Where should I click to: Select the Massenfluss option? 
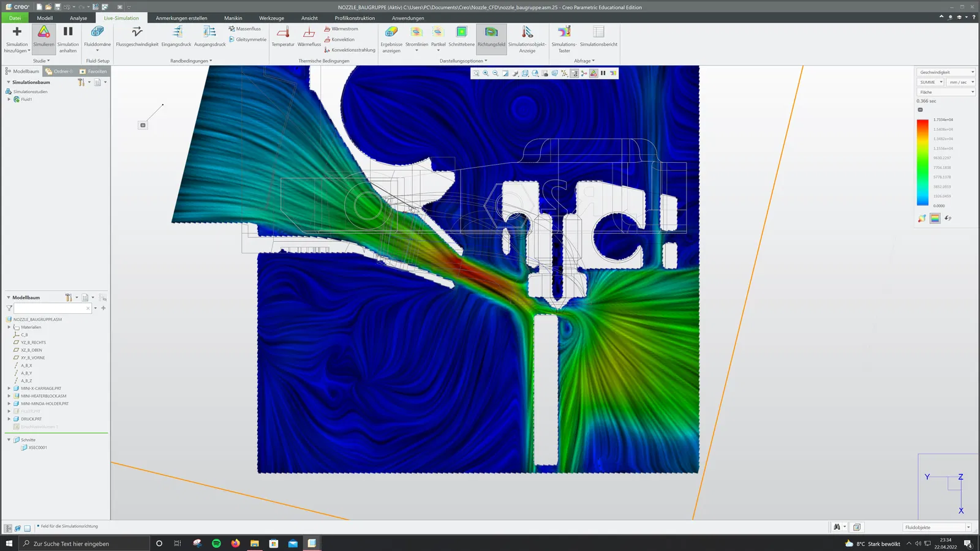pyautogui.click(x=244, y=29)
